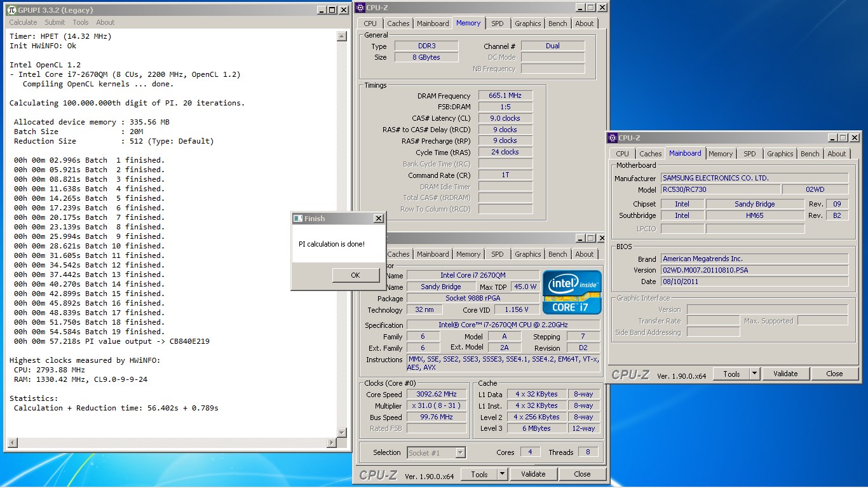Switch to CPU tab in Mainboard window
Image resolution: width=868 pixels, height=488 pixels.
[x=623, y=154]
